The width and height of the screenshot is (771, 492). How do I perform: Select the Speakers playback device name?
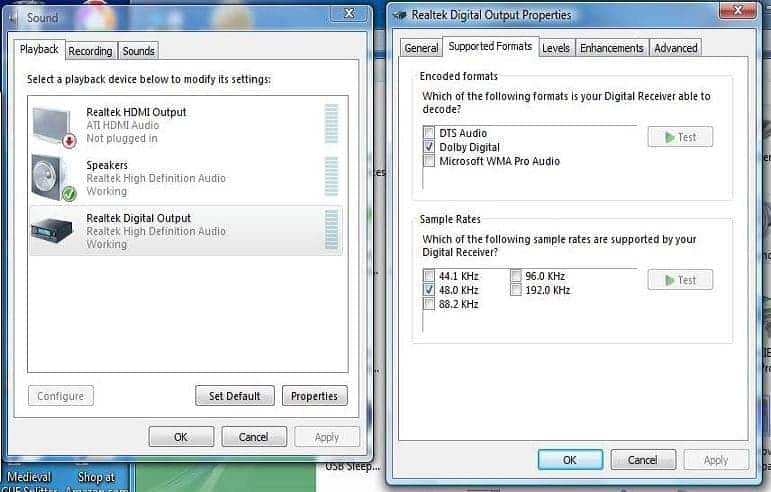click(107, 165)
